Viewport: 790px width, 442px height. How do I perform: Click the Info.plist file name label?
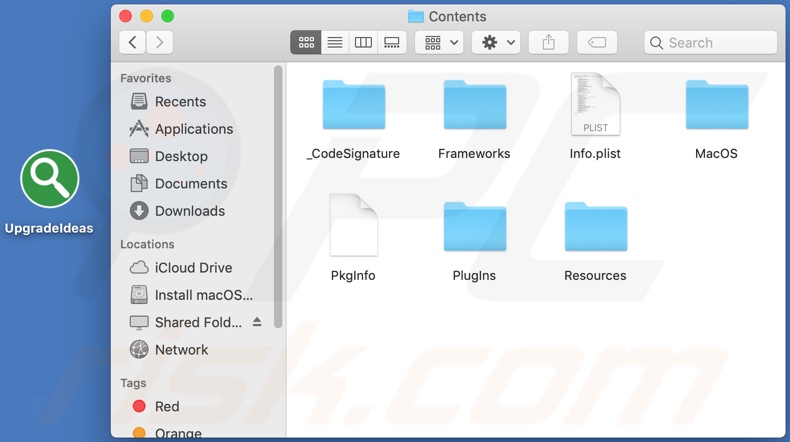(x=595, y=154)
